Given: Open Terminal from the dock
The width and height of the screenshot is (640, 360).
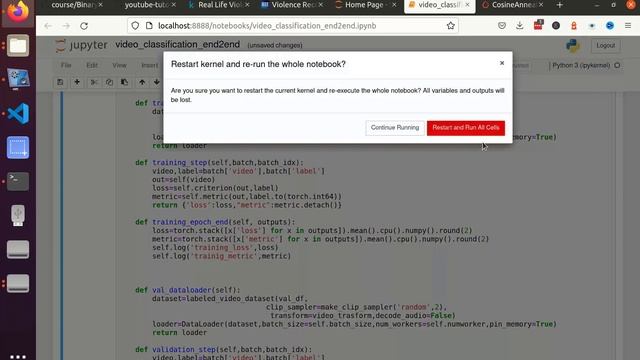Looking at the screenshot, I should coord(18,181).
